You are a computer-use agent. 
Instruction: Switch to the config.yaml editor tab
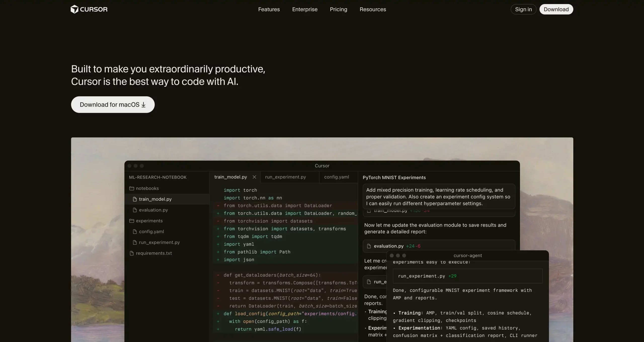[336, 177]
